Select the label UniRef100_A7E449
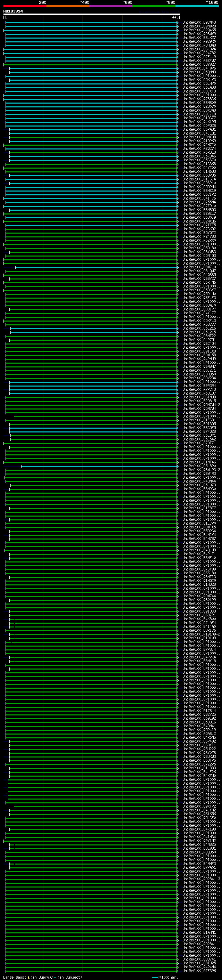Viewport: 222px width, 980px height. click(x=199, y=57)
